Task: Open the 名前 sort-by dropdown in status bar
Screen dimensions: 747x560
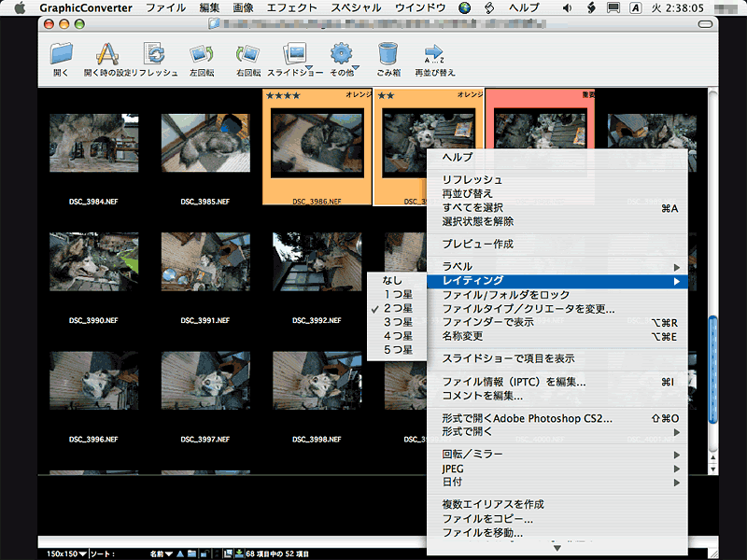Action: click(x=160, y=553)
